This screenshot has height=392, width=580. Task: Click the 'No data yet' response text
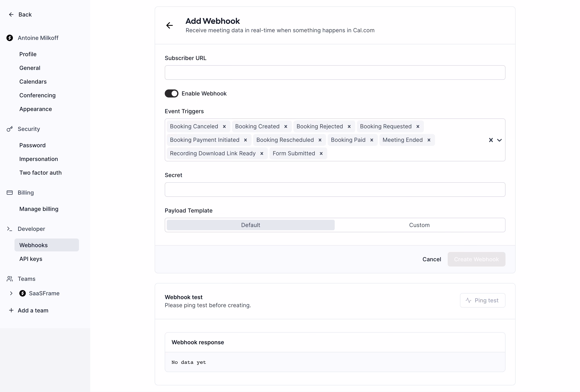(x=189, y=362)
